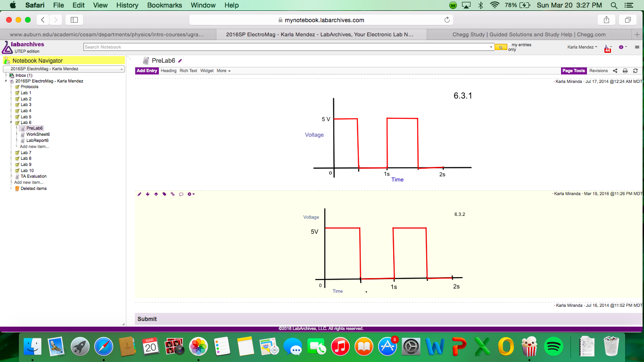Image resolution: width=644 pixels, height=362 pixels.
Task: Click the share icon next to Revisions
Action: coord(615,71)
